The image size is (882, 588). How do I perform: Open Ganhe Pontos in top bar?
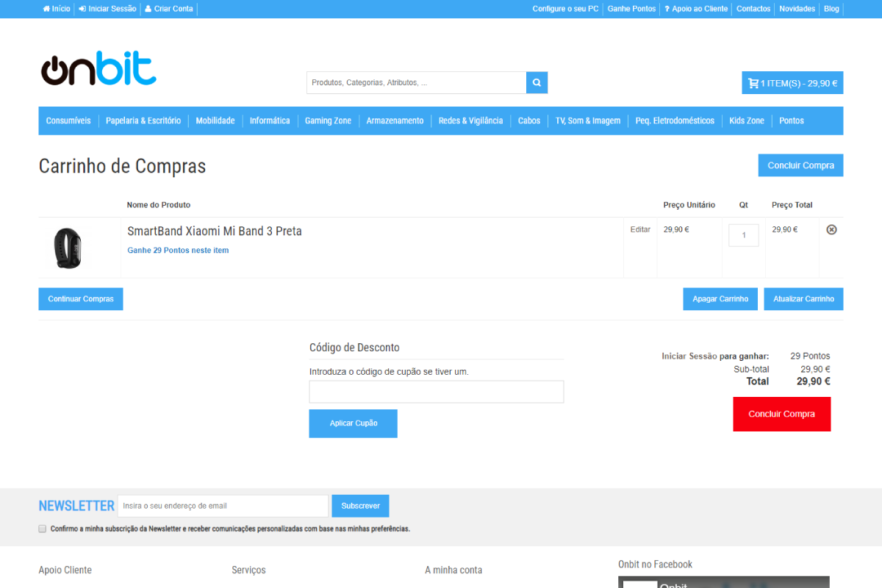[x=631, y=9]
